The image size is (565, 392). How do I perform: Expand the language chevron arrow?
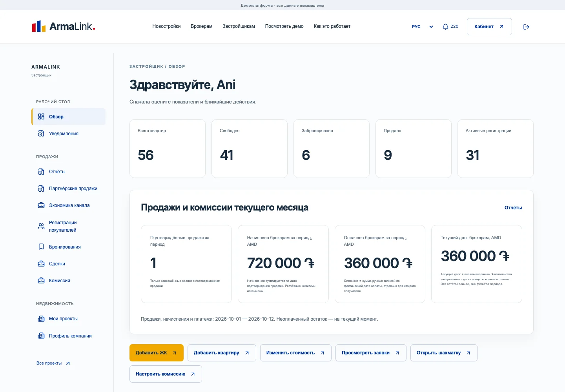coord(431,27)
